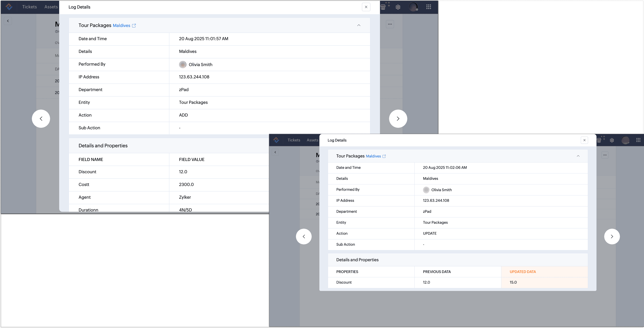The image size is (644, 328).
Task: Click the external link icon beside Maldives
Action: tap(134, 25)
